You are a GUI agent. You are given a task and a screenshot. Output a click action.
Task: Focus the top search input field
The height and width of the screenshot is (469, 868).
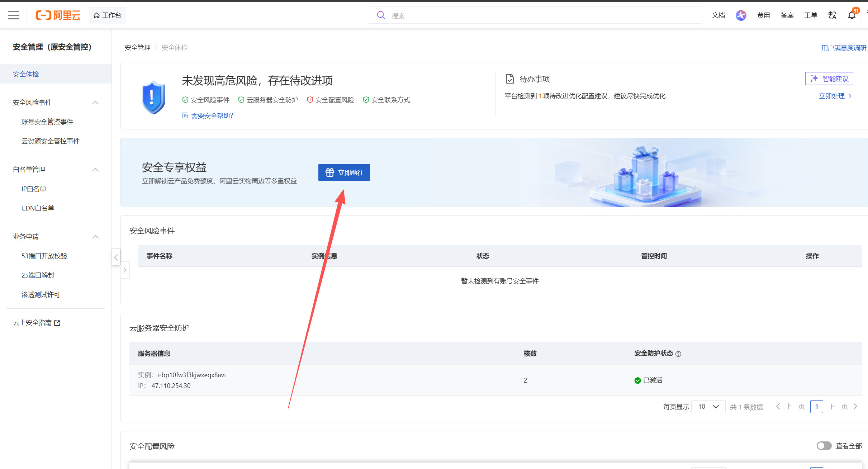535,15
